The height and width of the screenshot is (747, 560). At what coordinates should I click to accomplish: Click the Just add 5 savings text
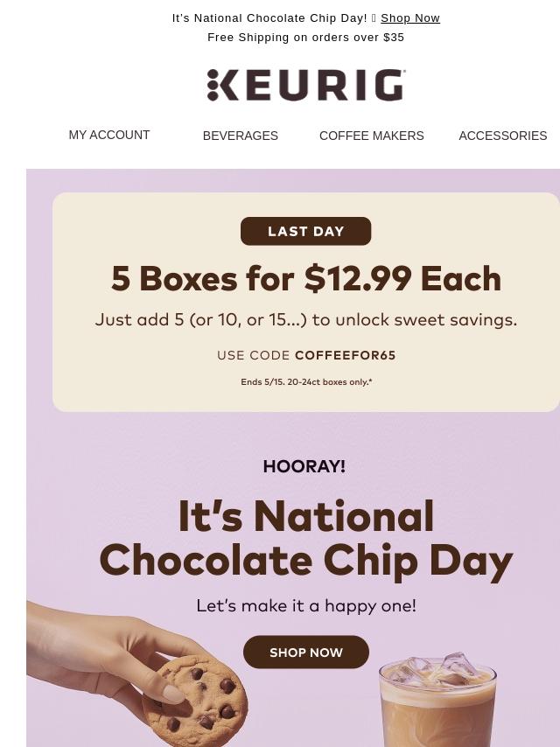[x=306, y=319]
